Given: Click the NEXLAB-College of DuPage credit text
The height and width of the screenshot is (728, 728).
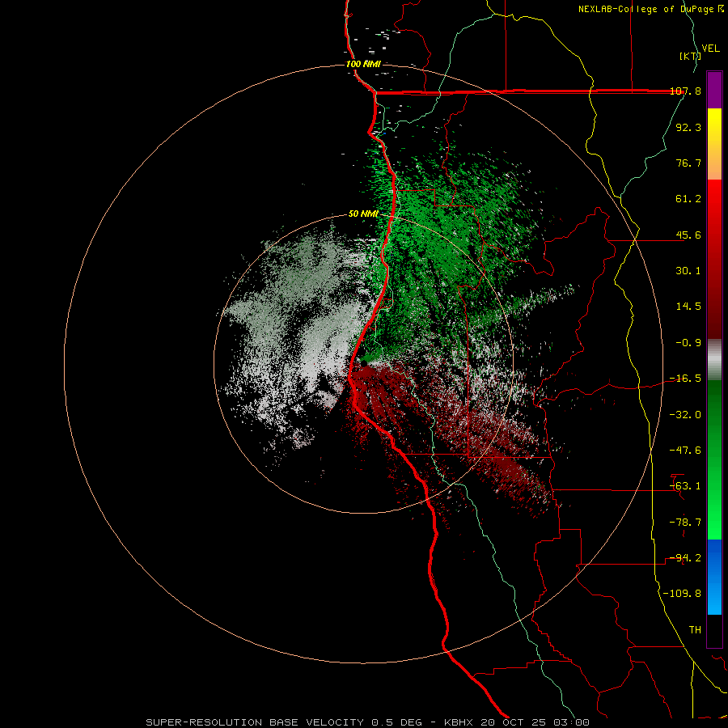Looking at the screenshot, I should point(650,9).
